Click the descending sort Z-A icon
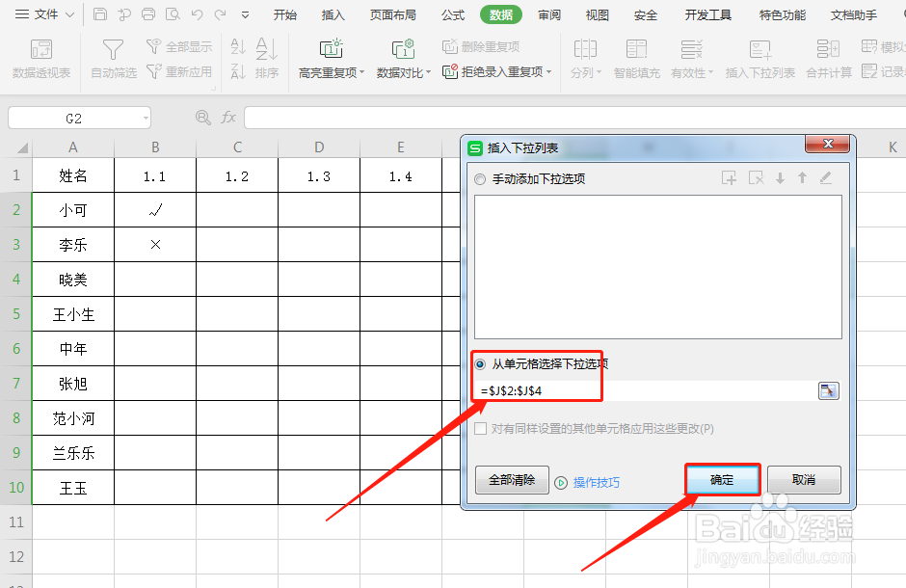The image size is (906, 588). point(238,71)
